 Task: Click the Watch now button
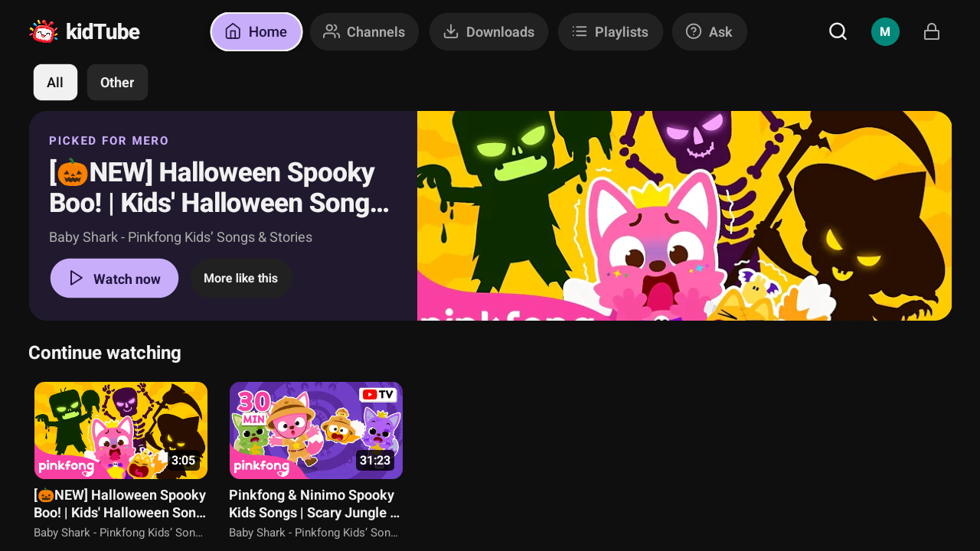114,279
